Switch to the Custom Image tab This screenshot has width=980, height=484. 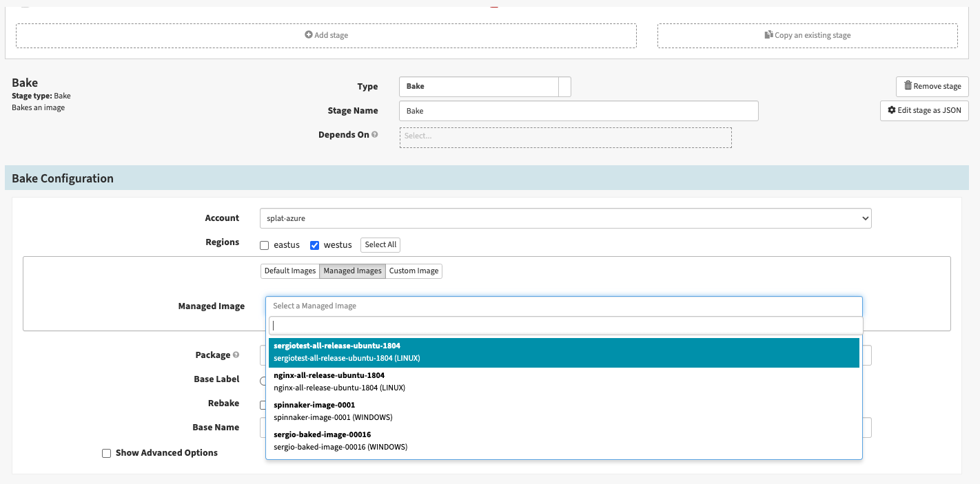pyautogui.click(x=414, y=271)
